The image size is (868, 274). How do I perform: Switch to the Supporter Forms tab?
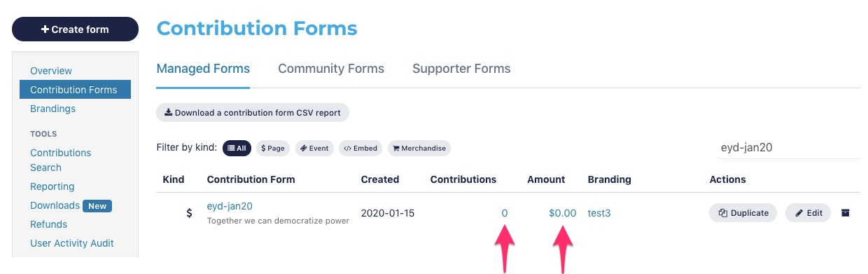[461, 69]
